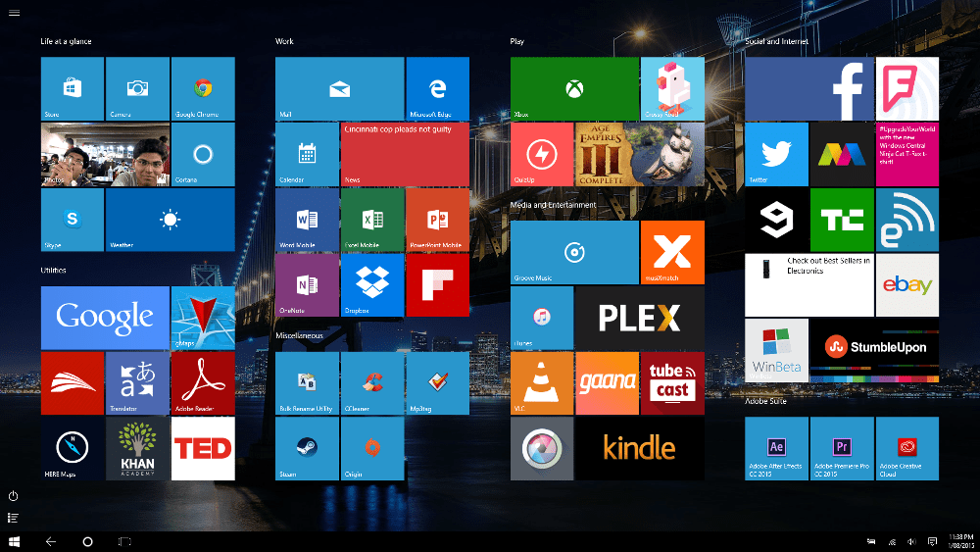Open the TechCrunch TC tile
This screenshot has height=552, width=980.
(842, 220)
